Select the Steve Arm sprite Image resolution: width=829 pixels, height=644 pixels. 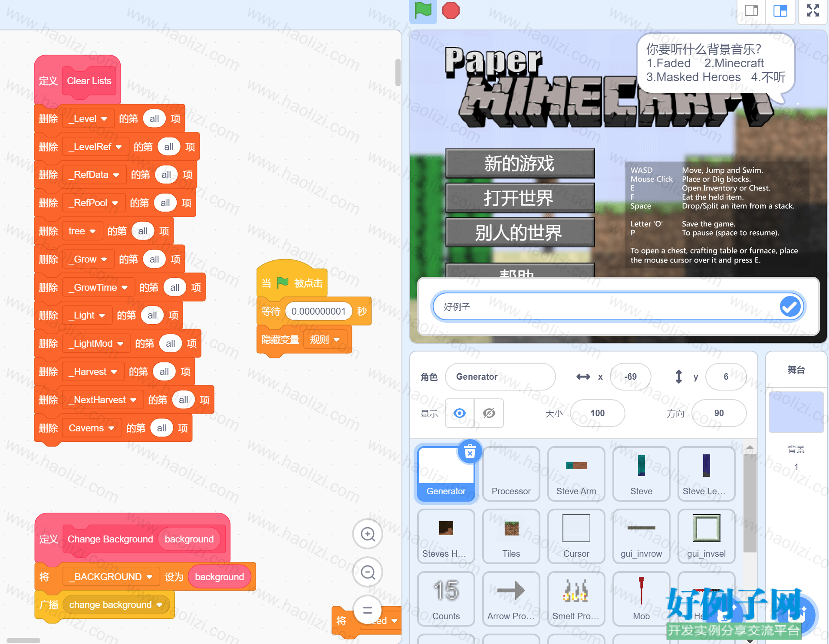[576, 474]
